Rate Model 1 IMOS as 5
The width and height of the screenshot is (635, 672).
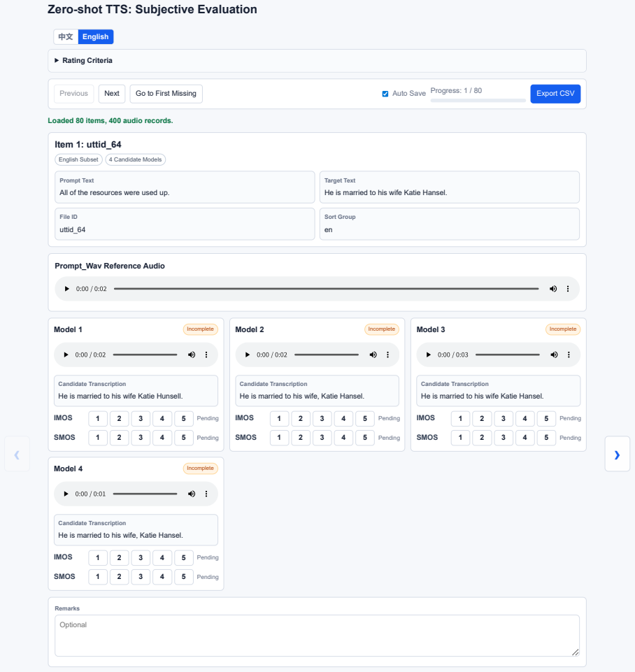[183, 419]
